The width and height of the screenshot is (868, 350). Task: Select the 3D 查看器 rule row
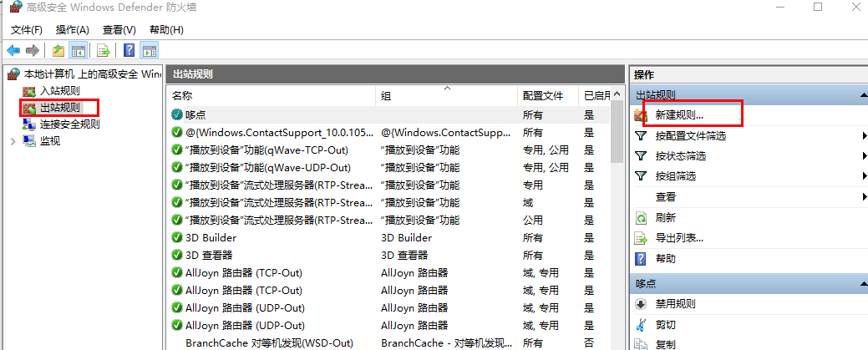[x=388, y=256]
